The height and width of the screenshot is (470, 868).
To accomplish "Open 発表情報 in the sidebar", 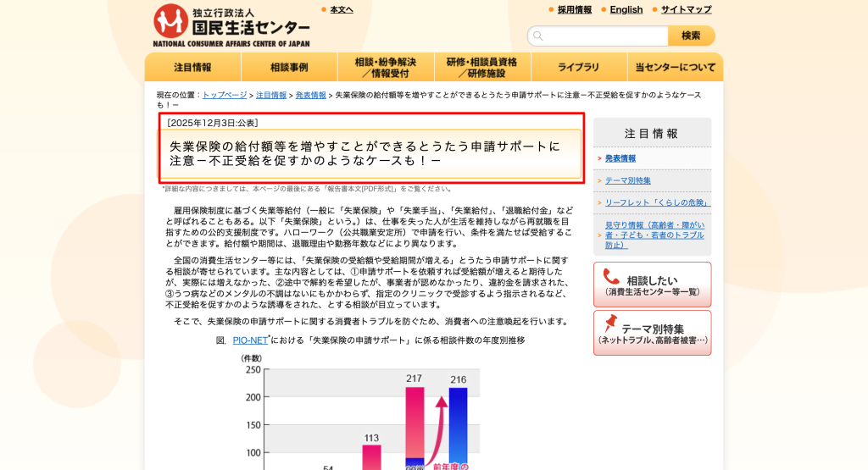I will pyautogui.click(x=620, y=158).
